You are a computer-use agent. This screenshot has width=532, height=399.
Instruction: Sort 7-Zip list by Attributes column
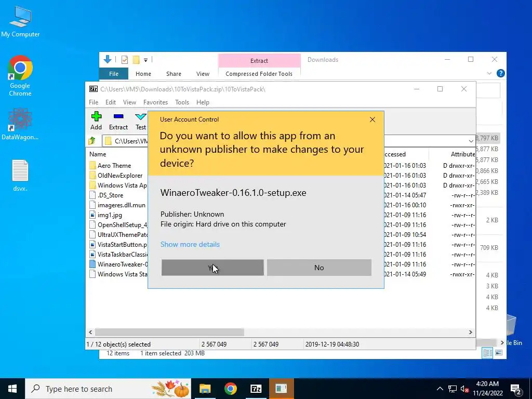click(x=462, y=154)
